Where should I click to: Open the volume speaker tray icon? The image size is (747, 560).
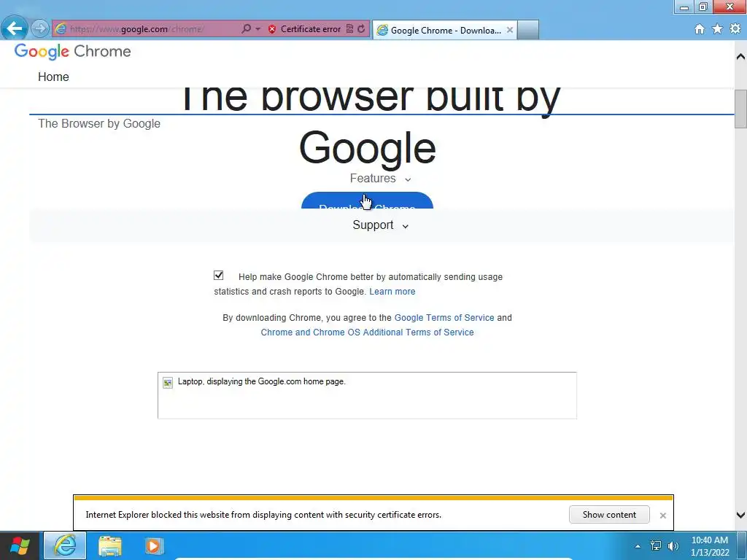pyautogui.click(x=673, y=545)
